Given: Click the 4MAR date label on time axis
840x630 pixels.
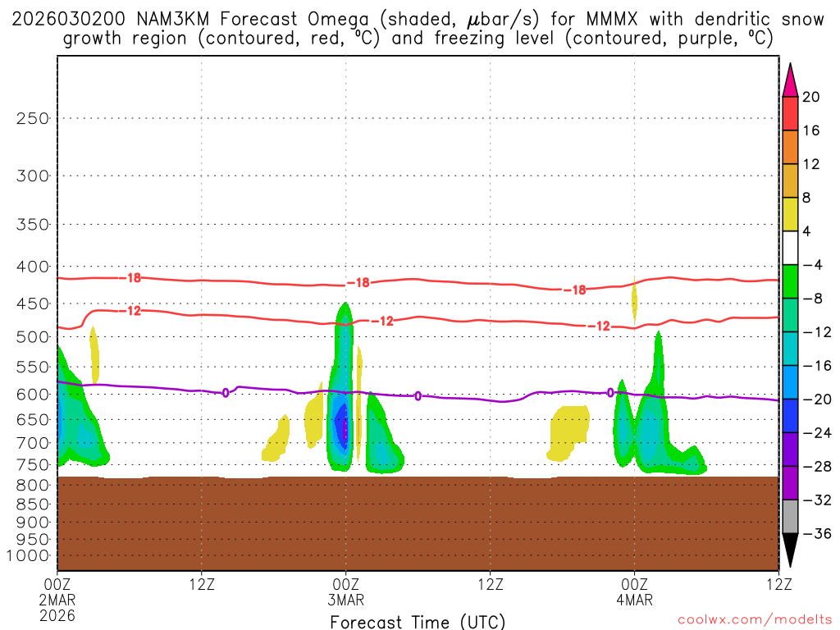Looking at the screenshot, I should pyautogui.click(x=634, y=600).
